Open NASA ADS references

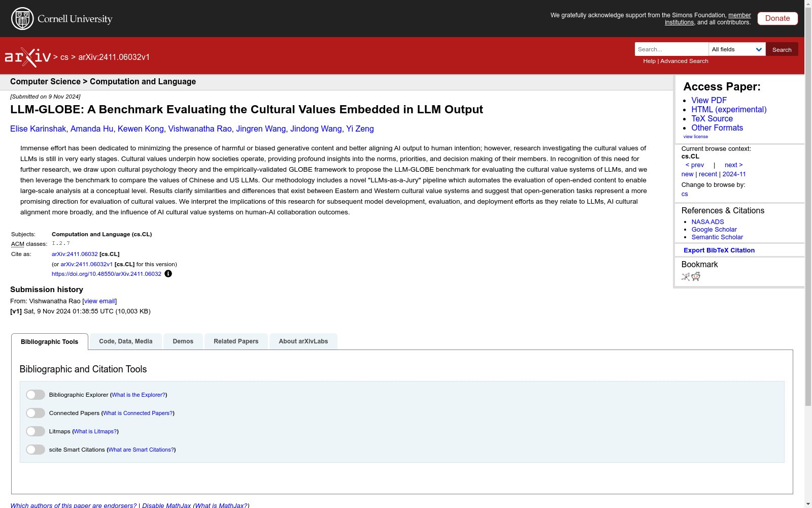click(707, 222)
